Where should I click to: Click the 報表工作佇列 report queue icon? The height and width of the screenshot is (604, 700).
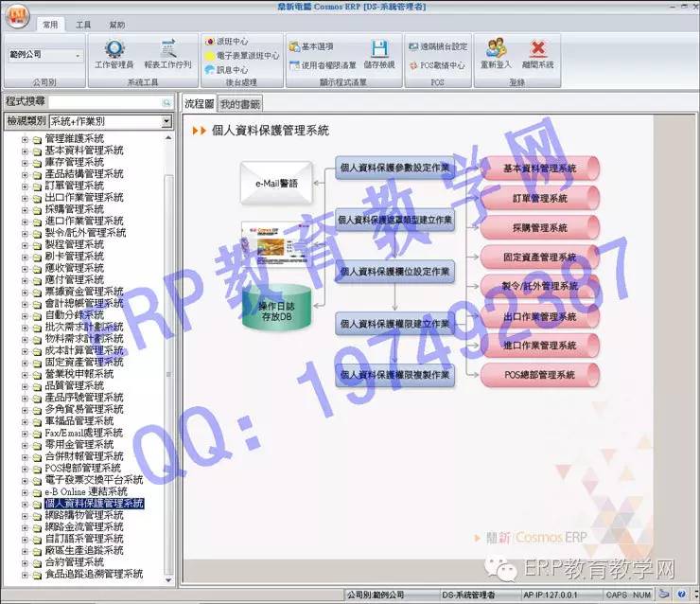[x=168, y=53]
